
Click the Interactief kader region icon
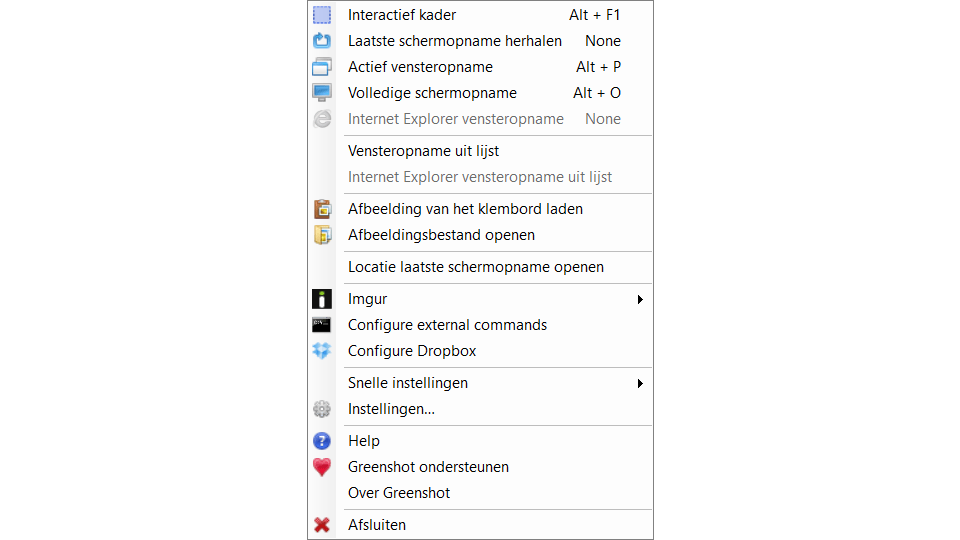coord(322,15)
